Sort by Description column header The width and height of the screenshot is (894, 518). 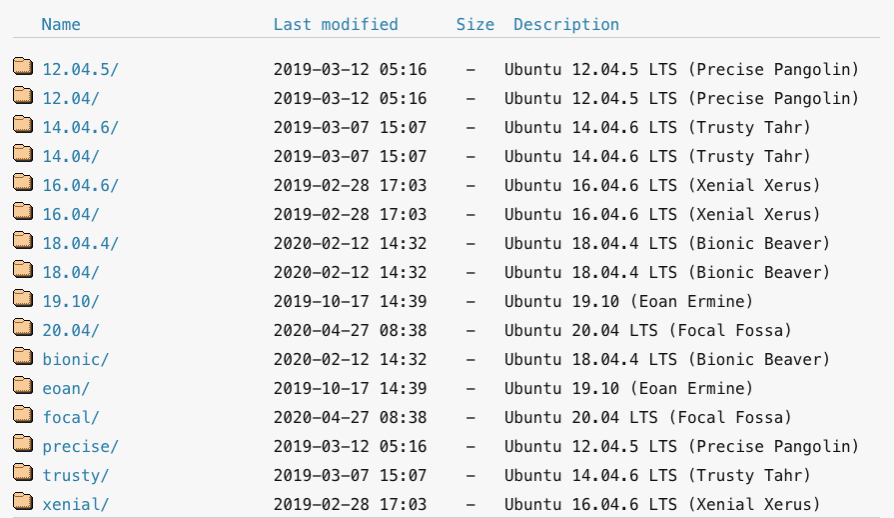point(566,24)
